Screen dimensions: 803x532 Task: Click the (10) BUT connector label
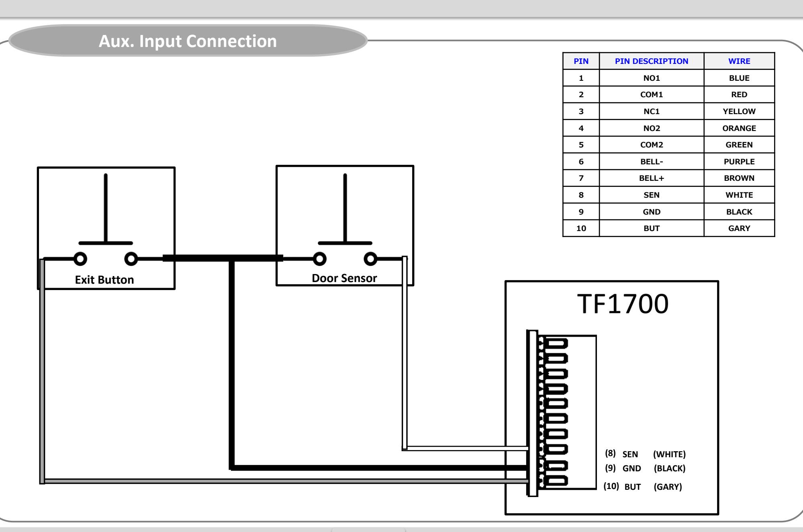tap(622, 487)
